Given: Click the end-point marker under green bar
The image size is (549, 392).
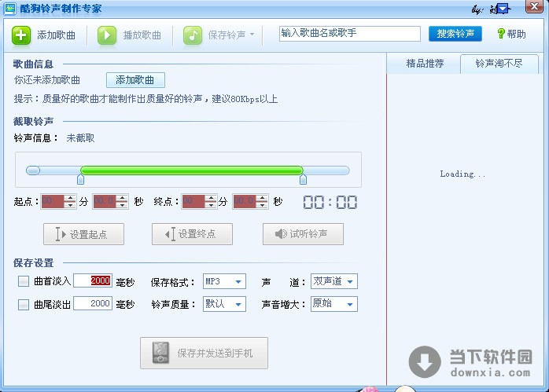Looking at the screenshot, I should tap(304, 179).
